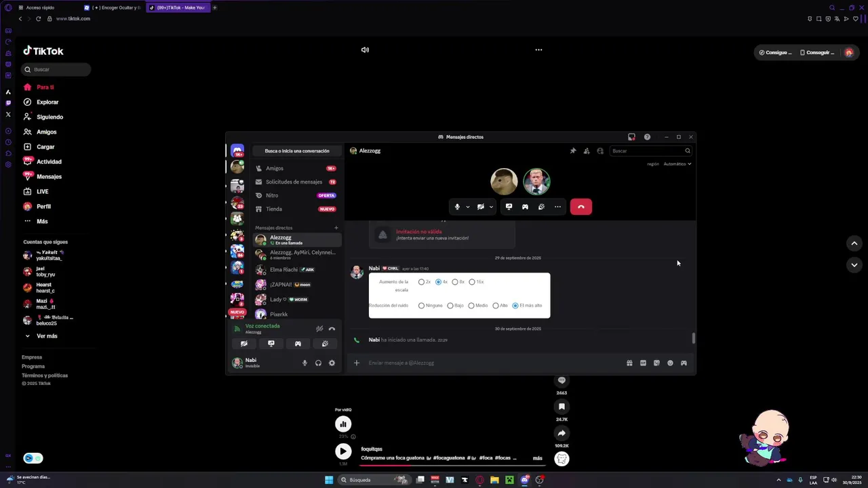
Task: Select Medio noise reduction option
Action: pyautogui.click(x=471, y=306)
